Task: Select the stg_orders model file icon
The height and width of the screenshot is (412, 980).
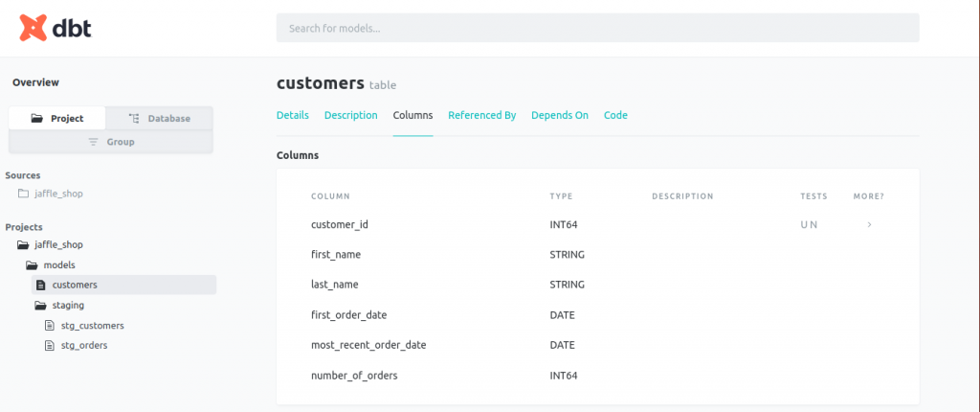Action: tap(51, 345)
